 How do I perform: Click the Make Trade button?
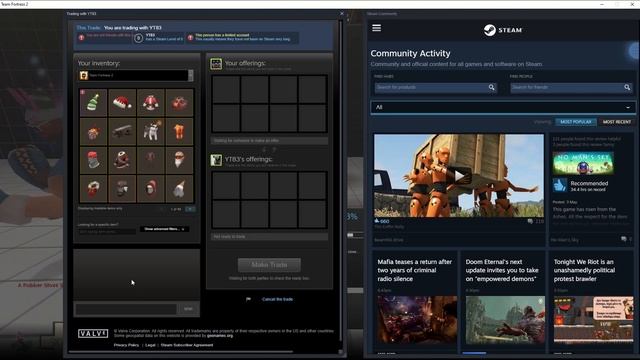pyautogui.click(x=269, y=264)
